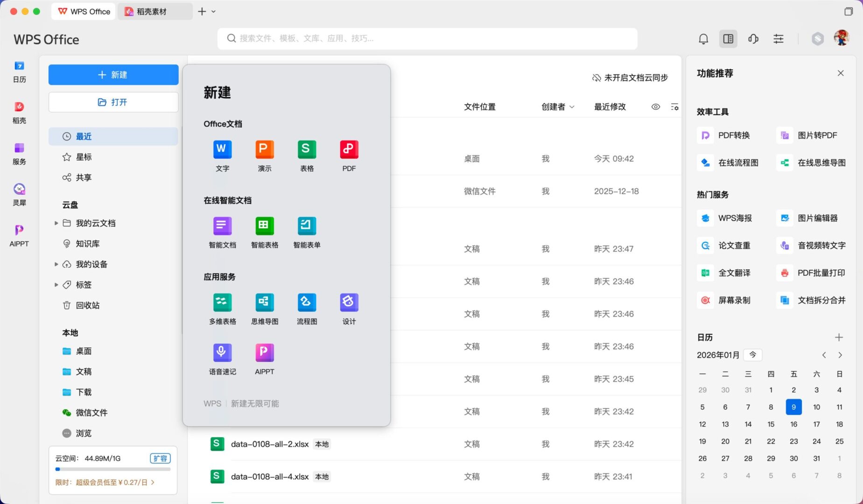Viewport: 863px width, 504px height.
Task: Click the search input field
Action: tap(427, 39)
